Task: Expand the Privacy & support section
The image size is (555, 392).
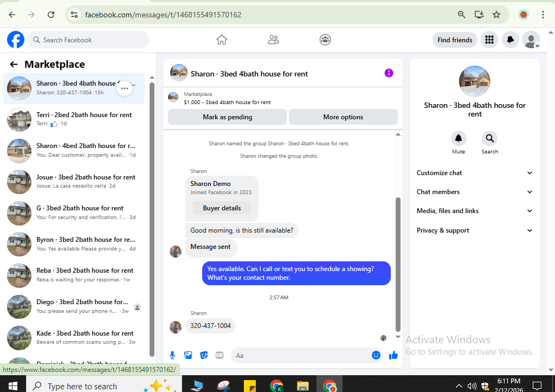Action: (x=474, y=230)
